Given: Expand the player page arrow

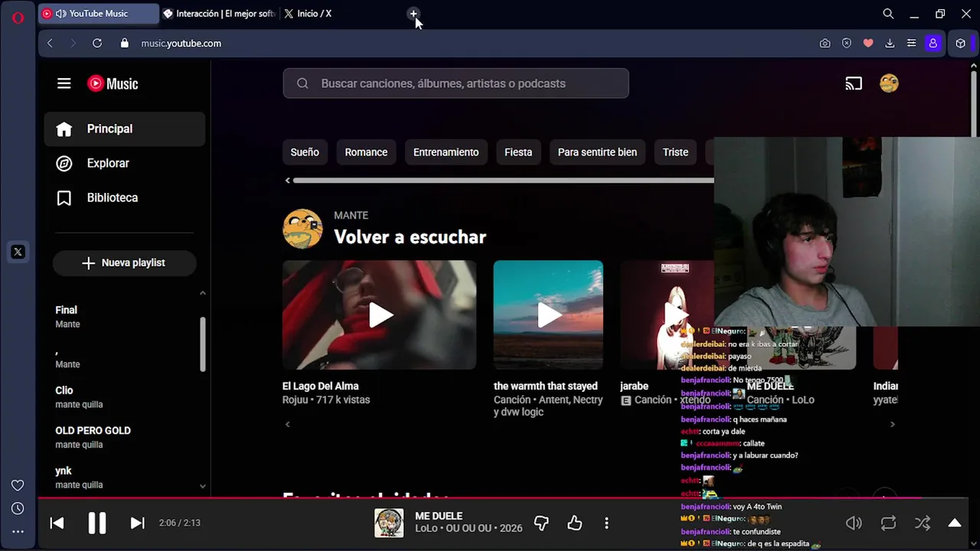Looking at the screenshot, I should coord(955,523).
